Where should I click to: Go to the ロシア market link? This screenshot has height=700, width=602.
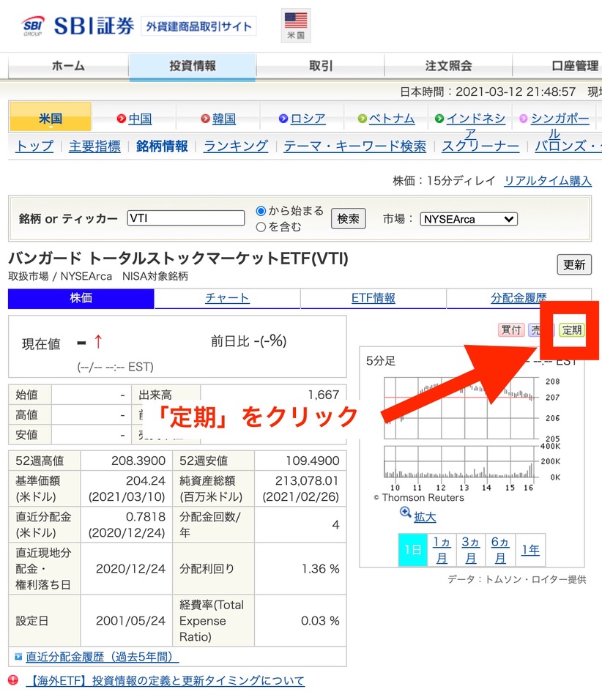pyautogui.click(x=308, y=119)
